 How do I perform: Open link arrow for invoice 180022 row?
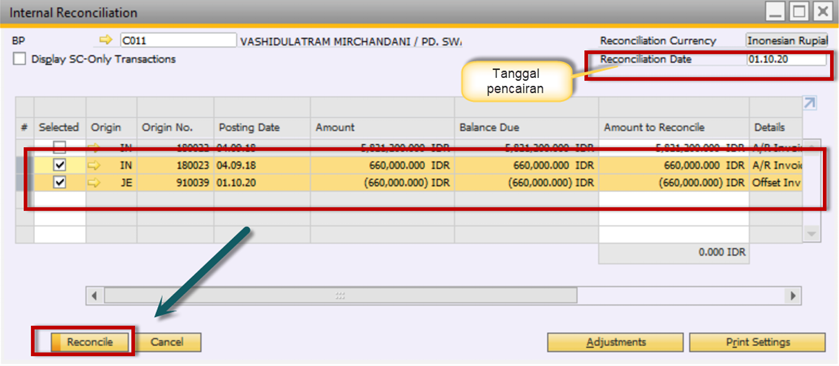click(x=94, y=147)
